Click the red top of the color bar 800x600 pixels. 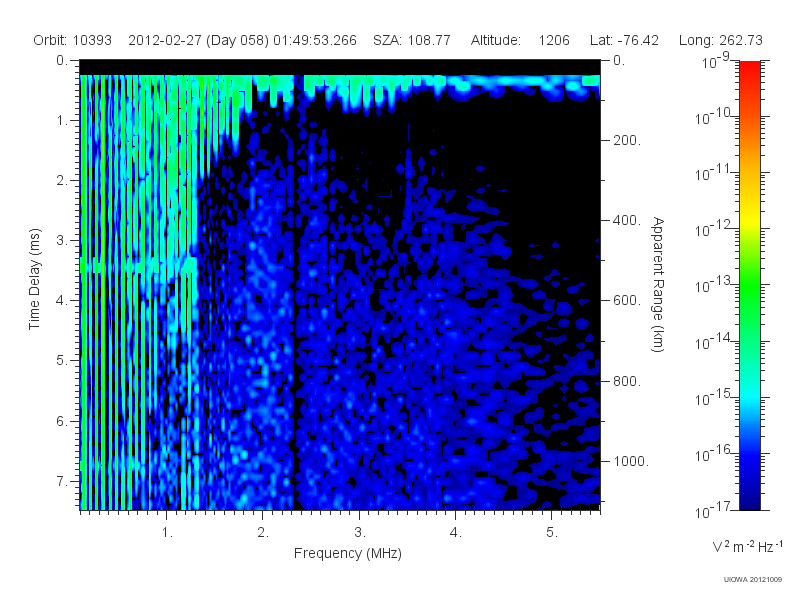click(x=749, y=69)
